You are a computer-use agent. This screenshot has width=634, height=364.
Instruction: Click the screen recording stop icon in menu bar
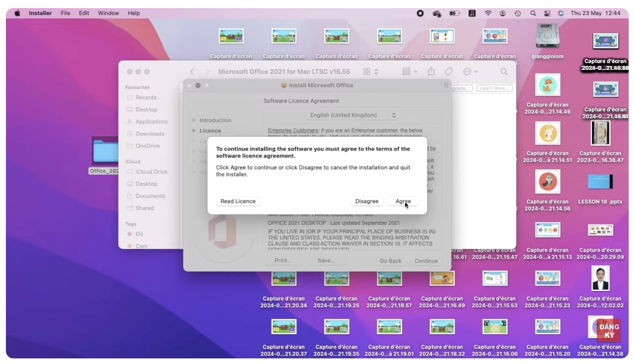pyautogui.click(x=420, y=13)
